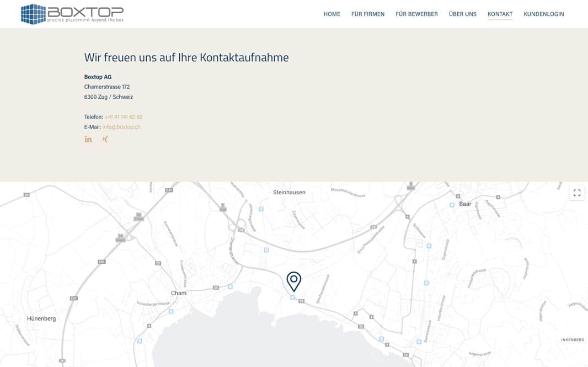Image resolution: width=588 pixels, height=367 pixels.
Task: Click the location pin marker on map
Action: (x=294, y=281)
